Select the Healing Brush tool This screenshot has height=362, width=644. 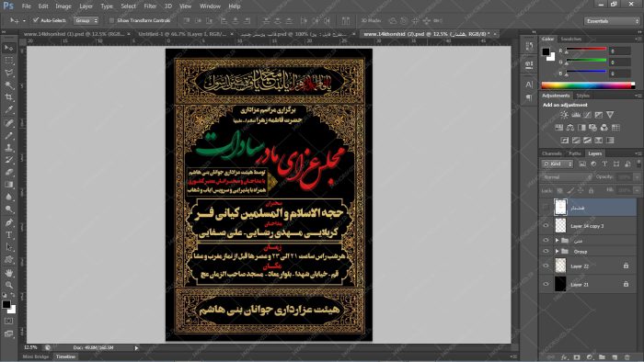pos(8,123)
